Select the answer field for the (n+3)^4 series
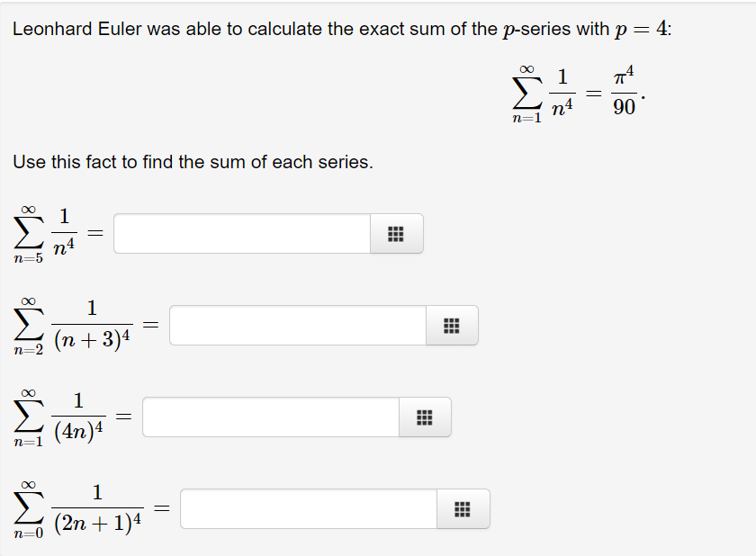 pos(297,325)
